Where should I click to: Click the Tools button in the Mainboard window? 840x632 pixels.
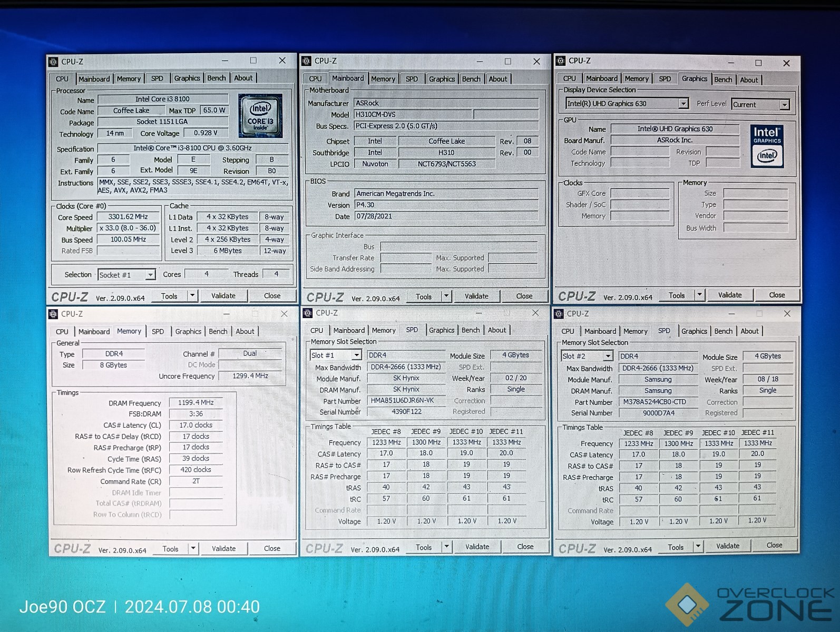424,297
